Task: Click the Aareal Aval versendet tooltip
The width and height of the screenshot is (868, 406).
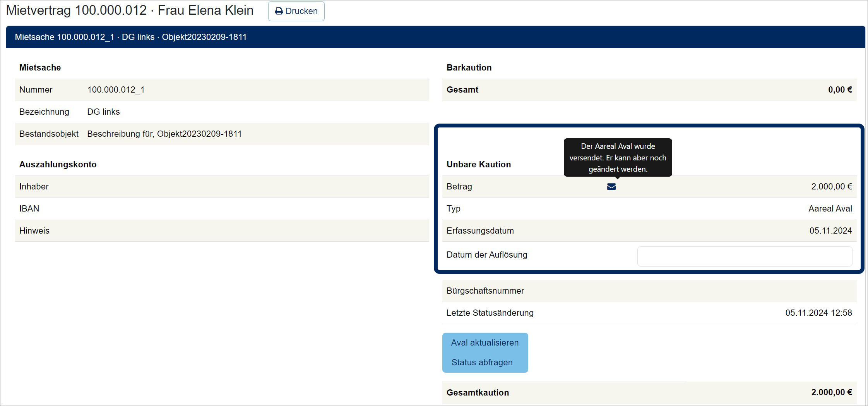Action: pyautogui.click(x=618, y=157)
